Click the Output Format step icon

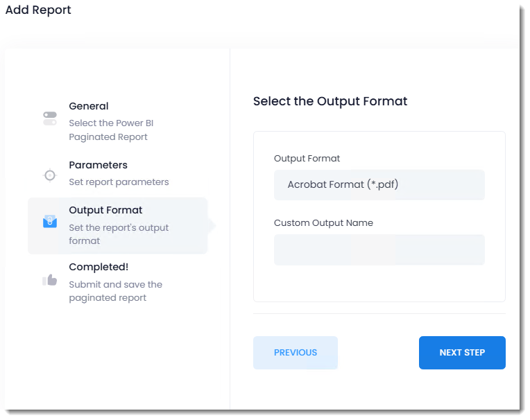pos(50,221)
